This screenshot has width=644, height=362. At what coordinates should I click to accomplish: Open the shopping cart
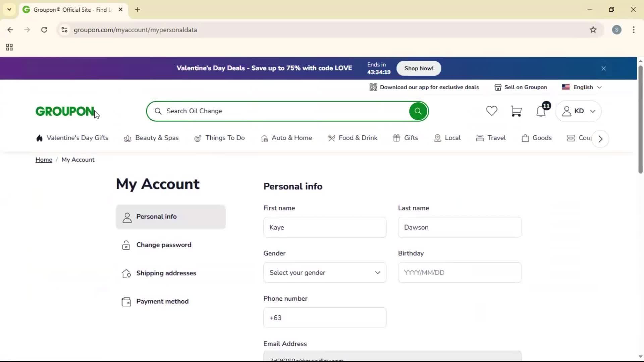[517, 111]
